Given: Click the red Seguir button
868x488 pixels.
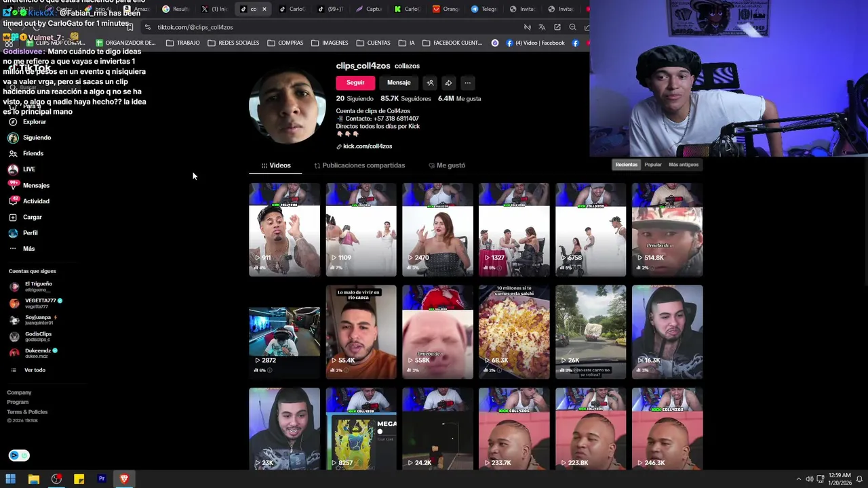Looking at the screenshot, I should (355, 83).
